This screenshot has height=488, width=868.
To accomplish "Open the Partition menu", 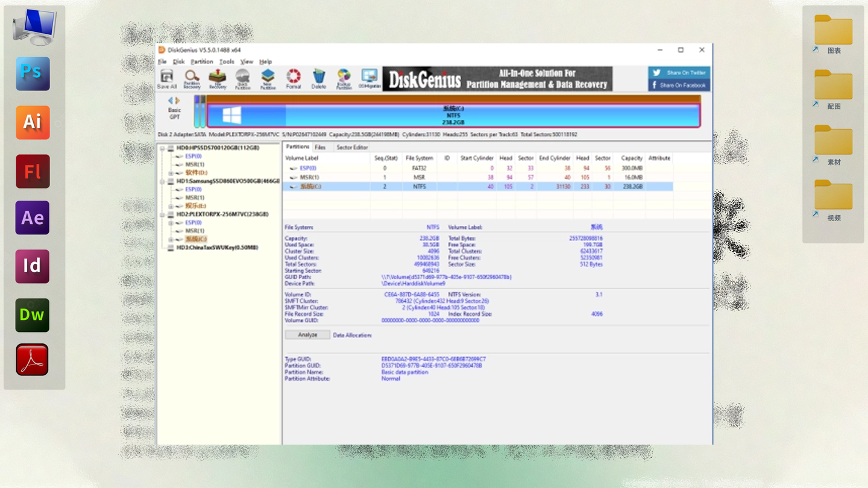I will click(202, 61).
